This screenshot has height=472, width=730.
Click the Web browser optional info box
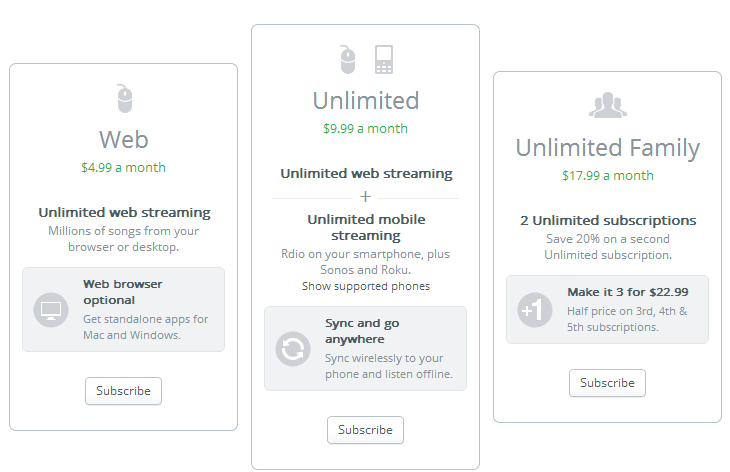(x=124, y=309)
